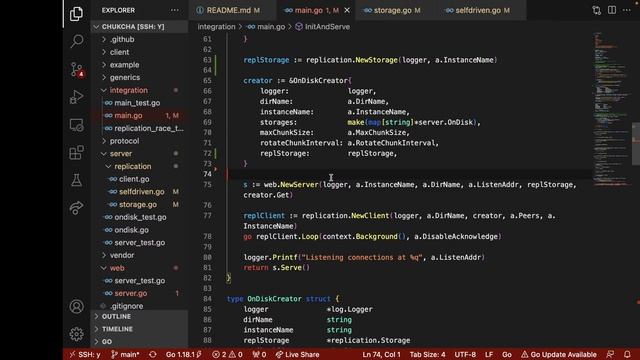Open the Testing flask view

click(76, 180)
